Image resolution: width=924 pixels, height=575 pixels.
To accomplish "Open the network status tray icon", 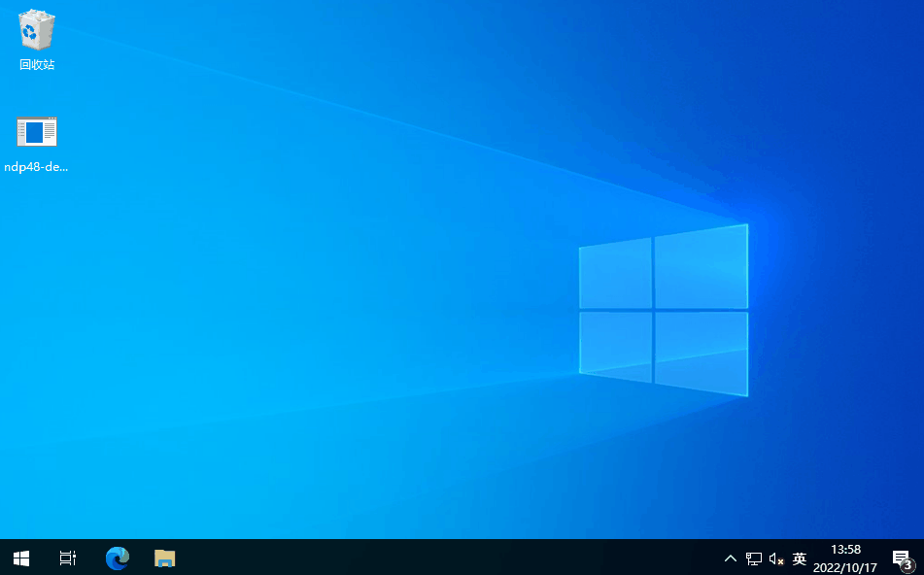I will pos(754,558).
